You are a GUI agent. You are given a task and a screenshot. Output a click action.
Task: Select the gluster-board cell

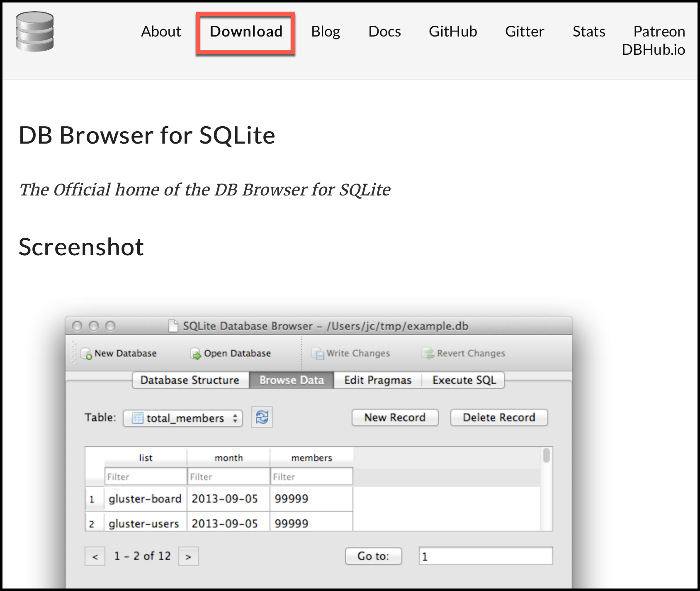click(x=146, y=499)
